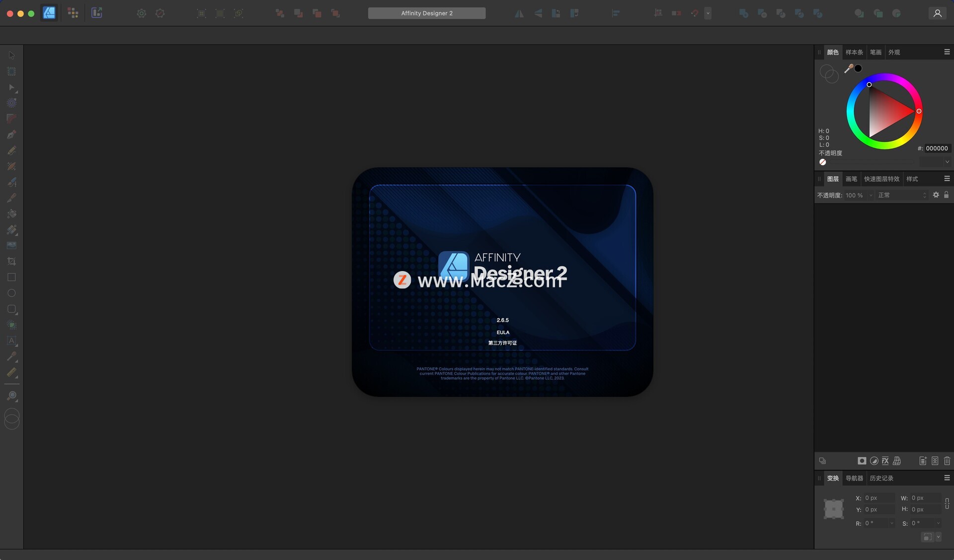Expand the layer opacity 100 % dropdown
954x560 pixels.
(x=871, y=196)
